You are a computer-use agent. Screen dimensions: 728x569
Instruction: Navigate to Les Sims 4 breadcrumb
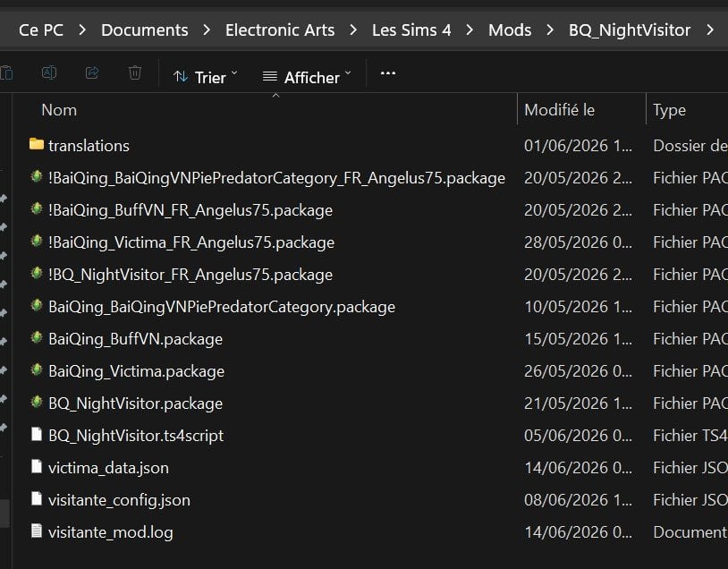click(411, 30)
